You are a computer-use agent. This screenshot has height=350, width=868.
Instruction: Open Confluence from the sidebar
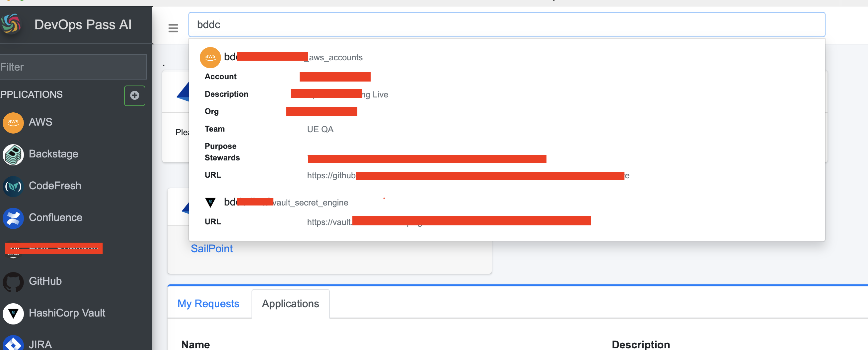click(56, 217)
